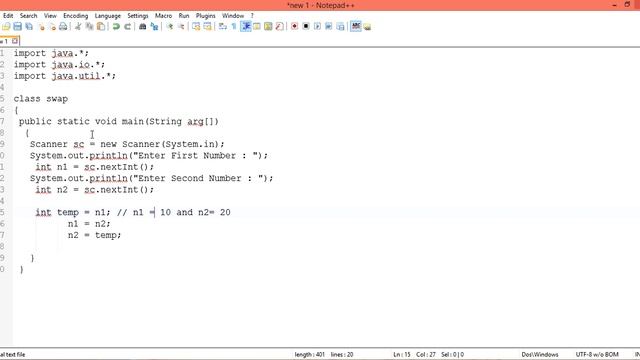The image size is (640, 360).
Task: Click 'int n2 = sc.nextInt();' line
Action: pyautogui.click(x=94, y=190)
